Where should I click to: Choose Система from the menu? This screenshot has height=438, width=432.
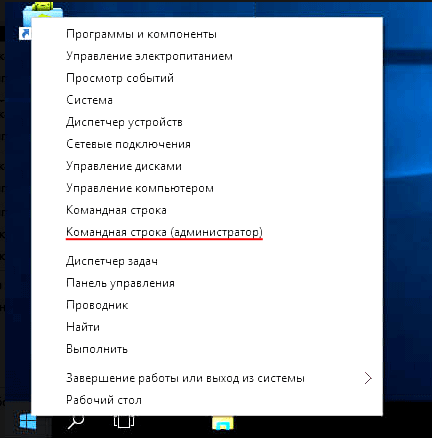(x=89, y=100)
